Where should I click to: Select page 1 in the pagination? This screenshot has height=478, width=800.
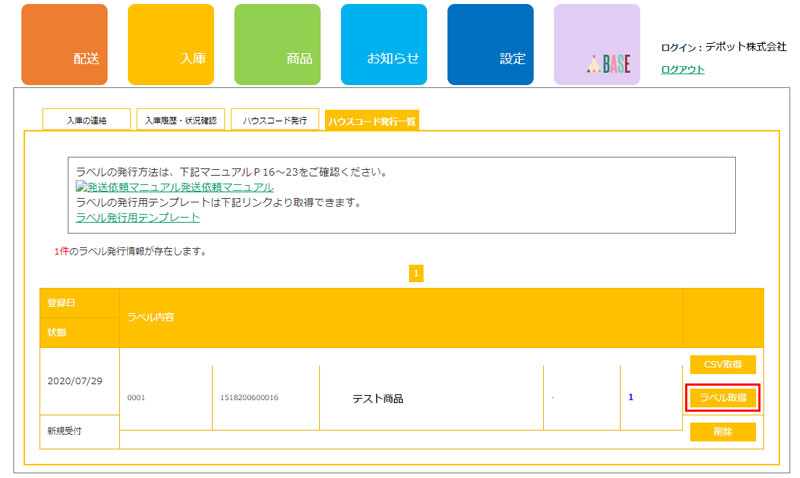416,273
